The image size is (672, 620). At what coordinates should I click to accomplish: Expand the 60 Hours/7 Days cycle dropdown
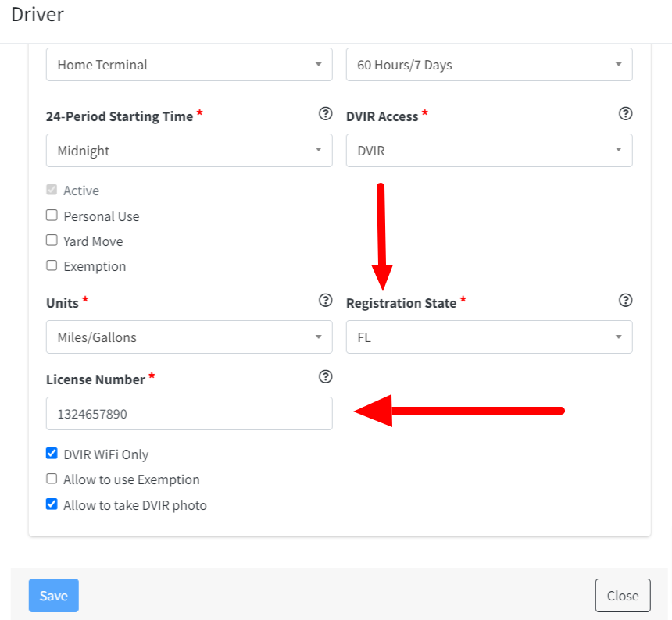pos(489,65)
